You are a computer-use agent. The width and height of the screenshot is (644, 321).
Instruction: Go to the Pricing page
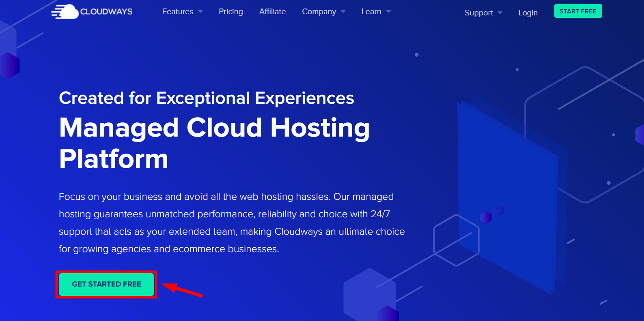pos(230,12)
